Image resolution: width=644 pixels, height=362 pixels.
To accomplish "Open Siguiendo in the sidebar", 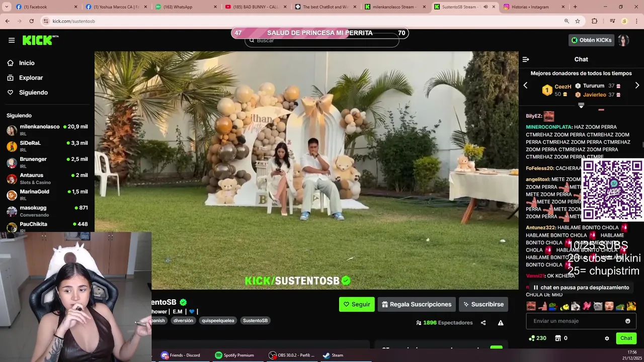I will (x=27, y=93).
